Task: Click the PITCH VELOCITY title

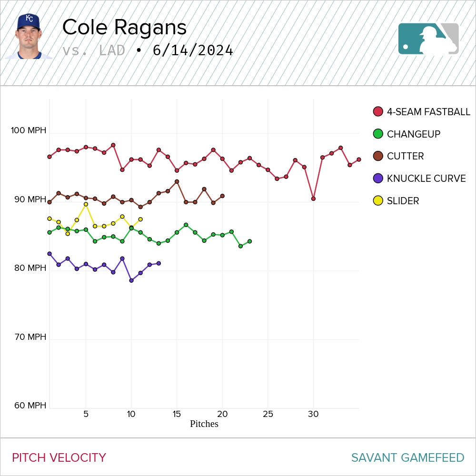Action: click(x=59, y=457)
